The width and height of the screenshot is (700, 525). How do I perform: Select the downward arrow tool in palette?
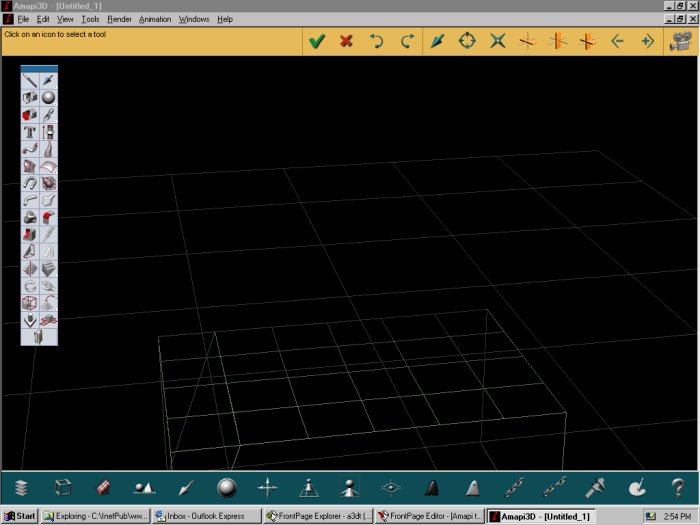(x=30, y=320)
